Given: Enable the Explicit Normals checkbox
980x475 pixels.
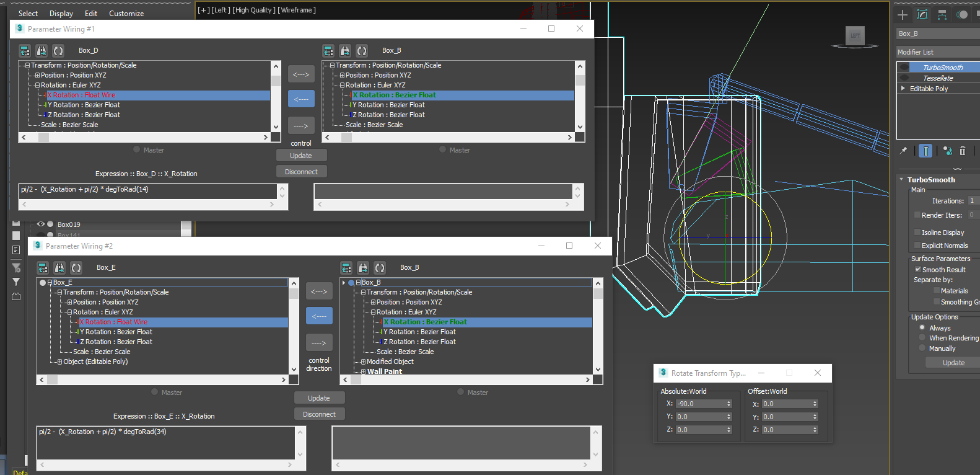Looking at the screenshot, I should (917, 246).
